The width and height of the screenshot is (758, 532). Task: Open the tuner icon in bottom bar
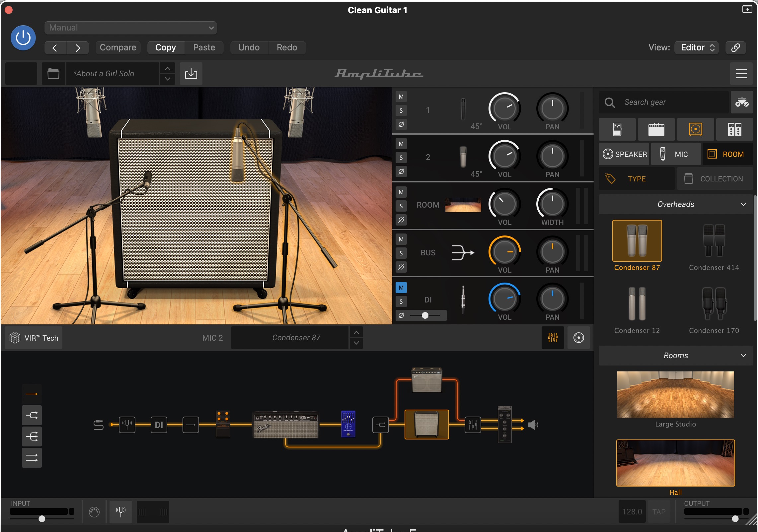pos(120,512)
